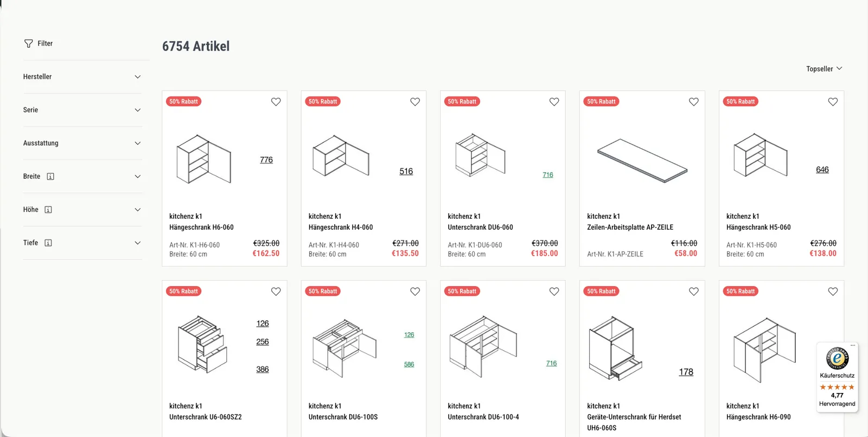Open the Hängeschrank H4-060 title link

(x=341, y=227)
